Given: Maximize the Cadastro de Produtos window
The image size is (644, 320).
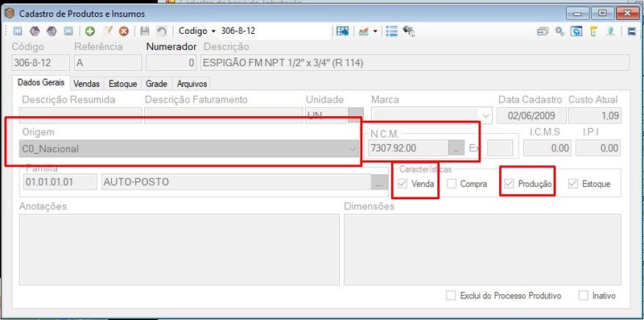Looking at the screenshot, I should point(602,14).
